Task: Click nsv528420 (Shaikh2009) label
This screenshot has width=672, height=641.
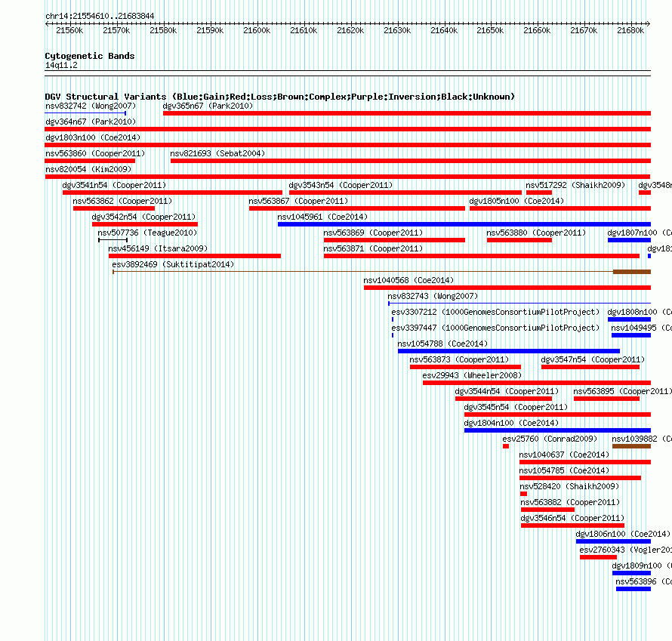Action: click(569, 486)
